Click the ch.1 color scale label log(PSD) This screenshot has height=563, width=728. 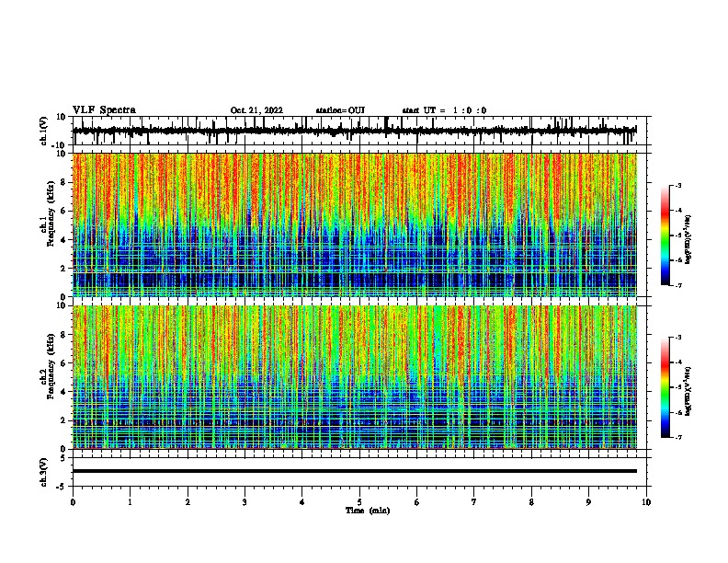click(688, 239)
